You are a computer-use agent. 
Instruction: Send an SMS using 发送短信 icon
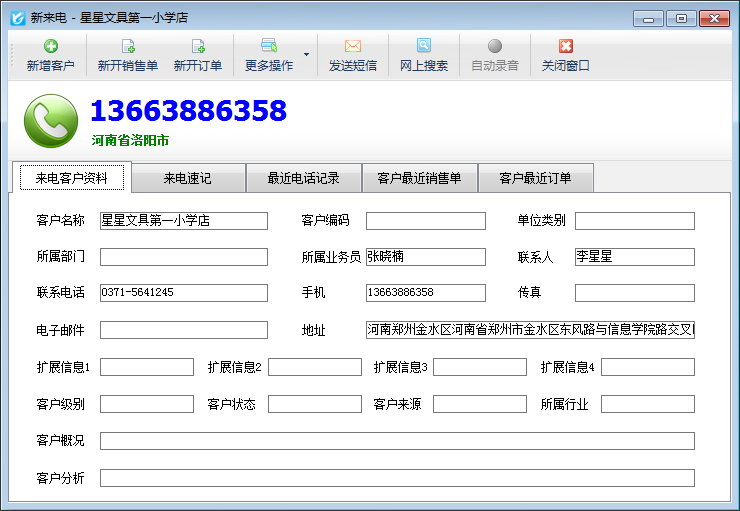(352, 47)
